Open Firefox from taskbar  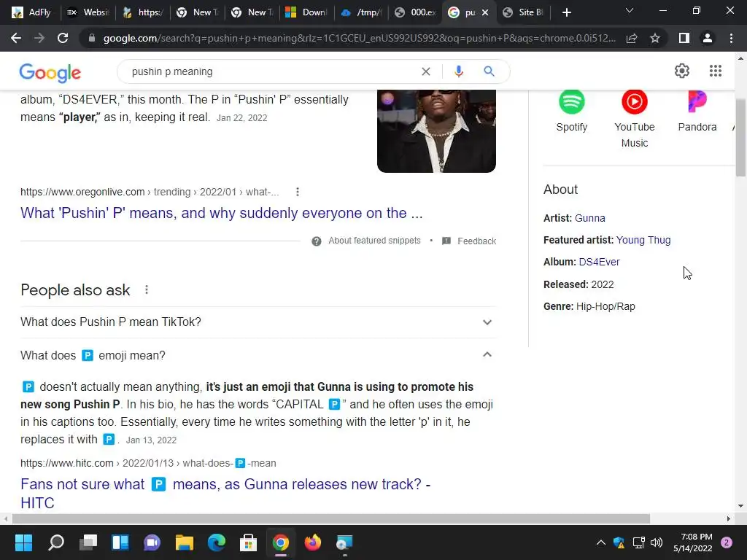tap(313, 542)
